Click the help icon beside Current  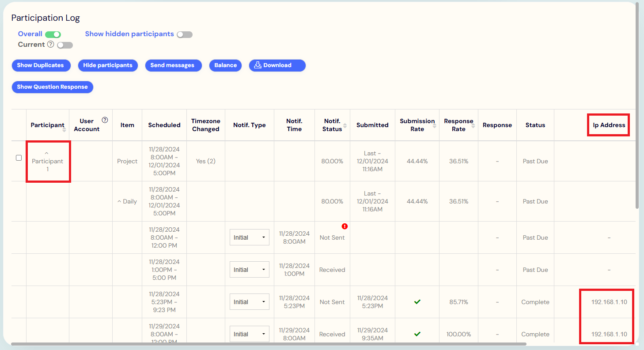point(50,45)
